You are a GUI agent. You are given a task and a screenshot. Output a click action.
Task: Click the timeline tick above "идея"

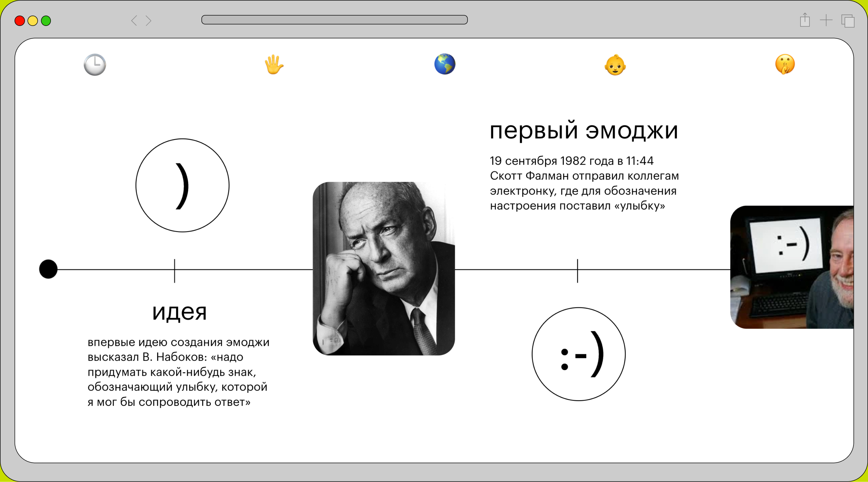[174, 270]
